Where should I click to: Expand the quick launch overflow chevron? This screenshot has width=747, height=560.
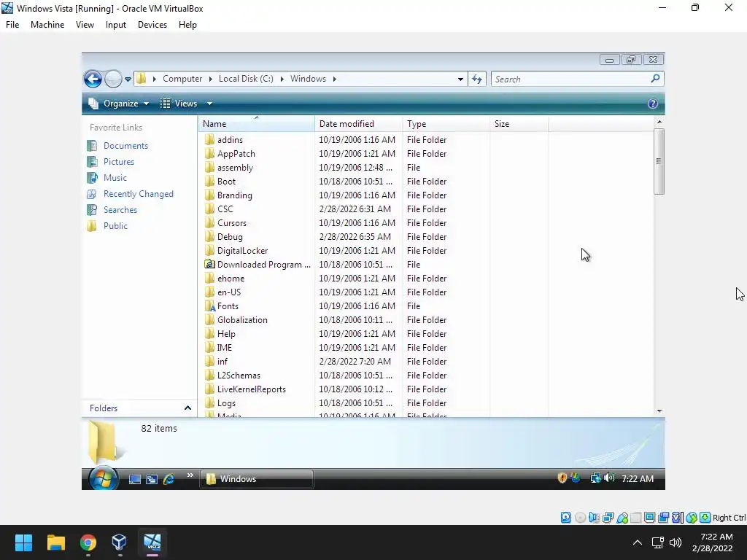[190, 475]
